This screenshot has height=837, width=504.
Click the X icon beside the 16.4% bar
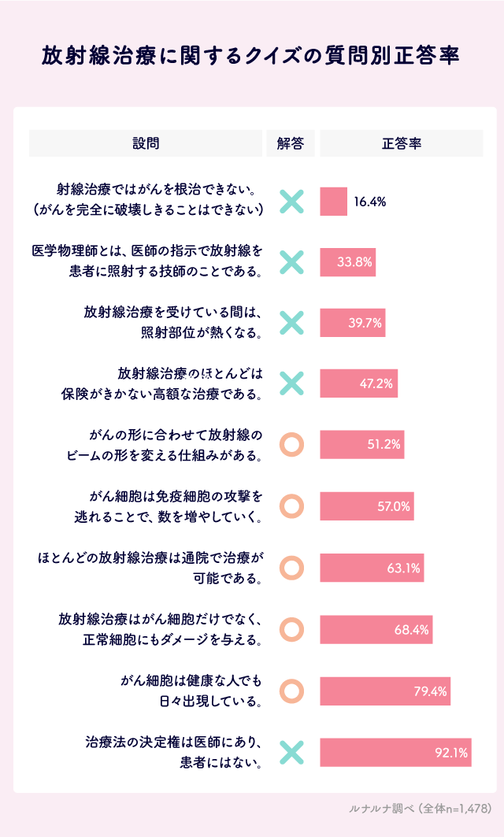291,202
